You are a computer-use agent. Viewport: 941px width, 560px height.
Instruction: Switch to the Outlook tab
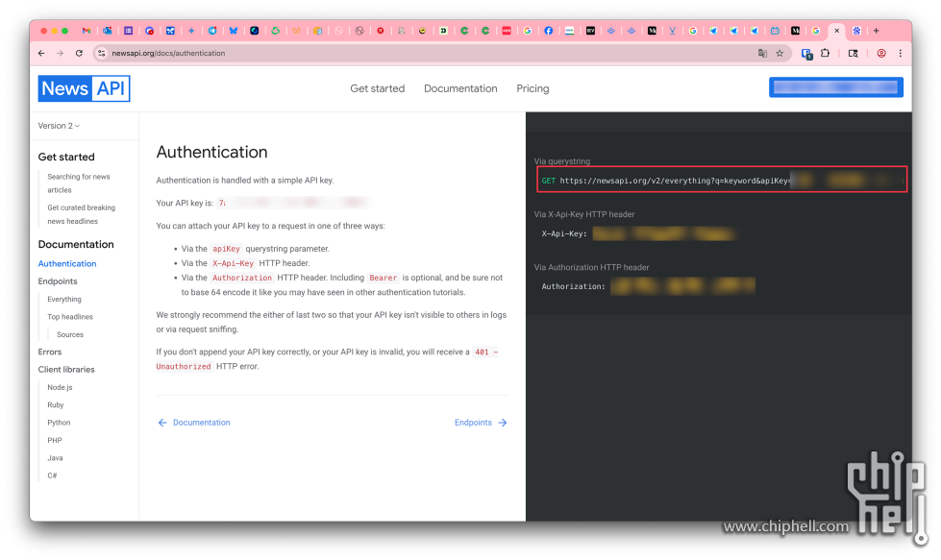pos(108,31)
